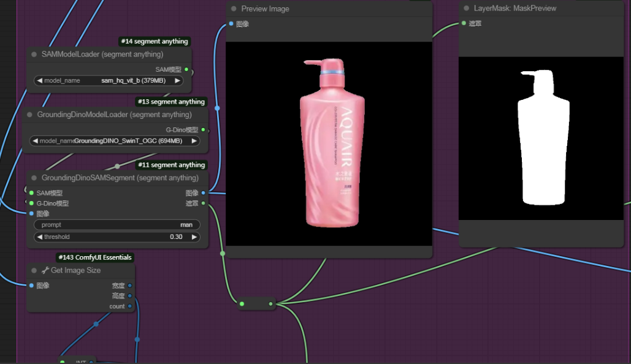Click the #14 segment anything badge

155,42
